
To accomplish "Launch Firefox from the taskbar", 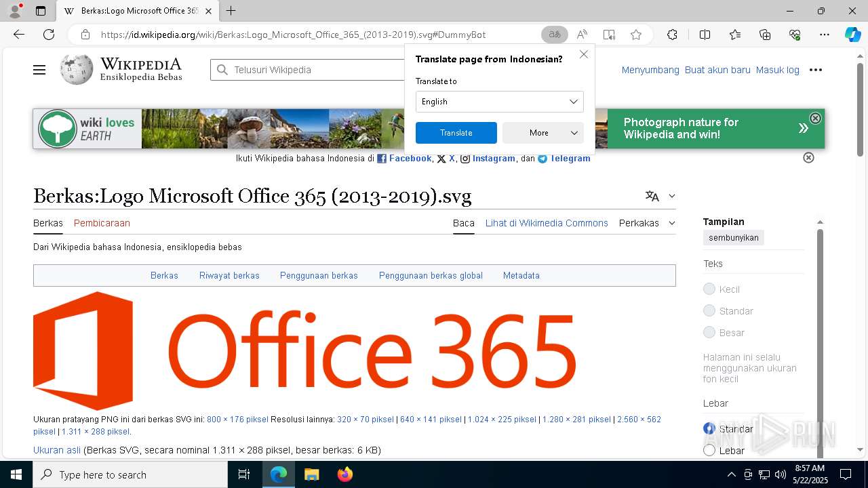I will (344, 474).
